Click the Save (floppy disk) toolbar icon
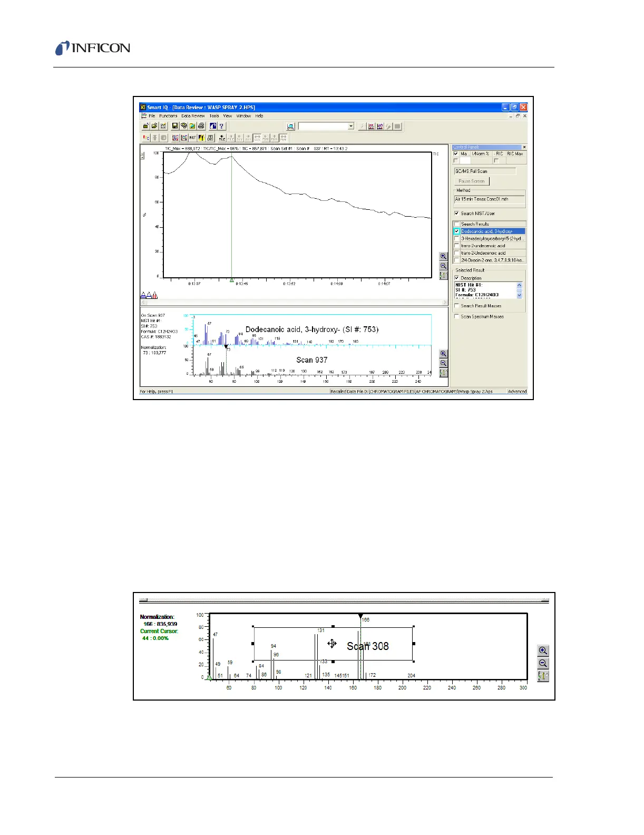644x835 pixels. coord(175,126)
